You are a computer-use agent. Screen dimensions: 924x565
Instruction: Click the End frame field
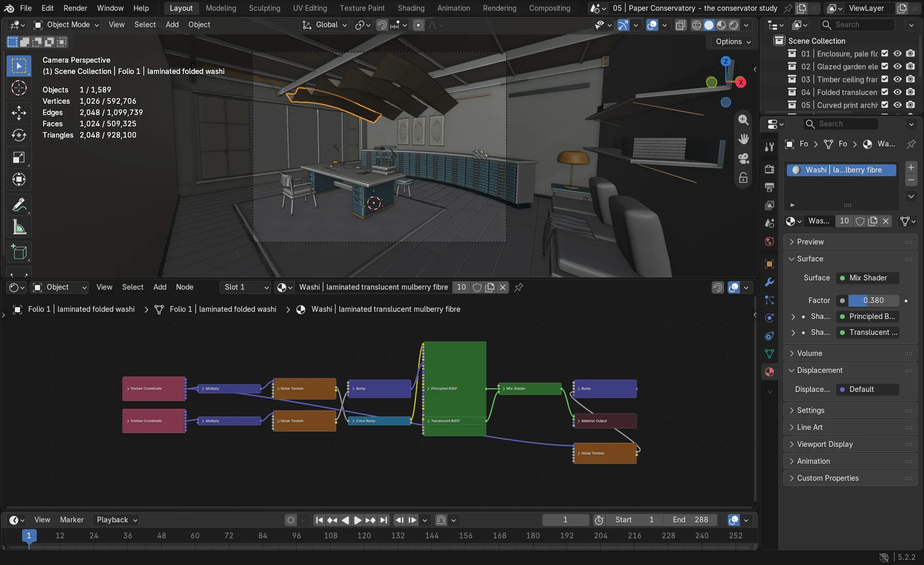click(x=690, y=520)
